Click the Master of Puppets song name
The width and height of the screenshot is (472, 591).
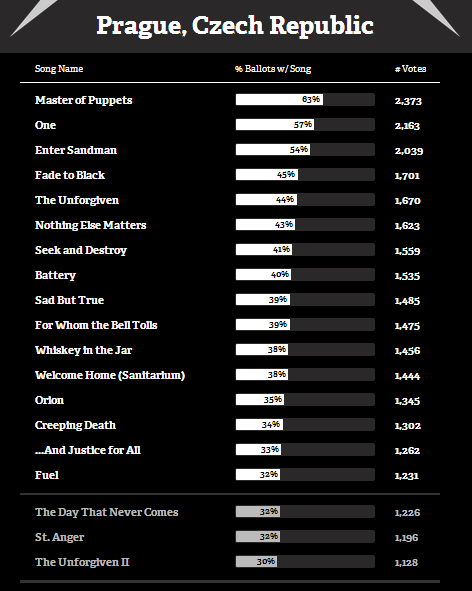pyautogui.click(x=83, y=100)
